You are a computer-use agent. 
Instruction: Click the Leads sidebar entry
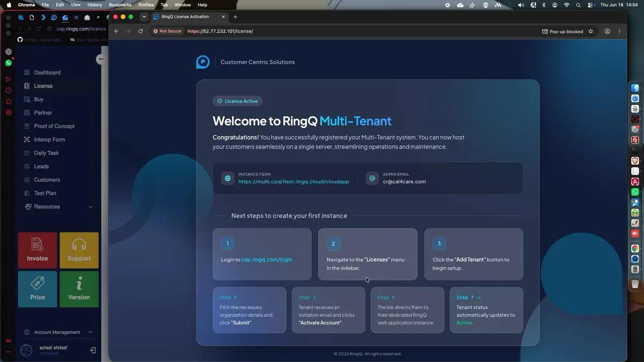pyautogui.click(x=41, y=166)
